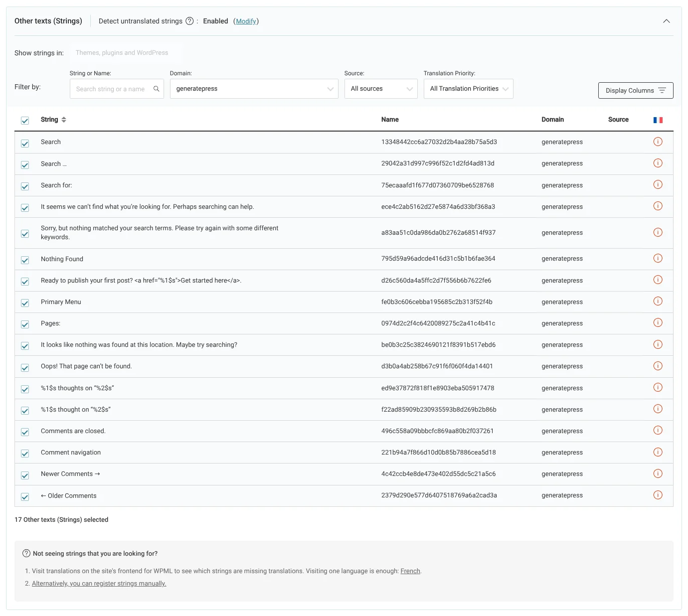Click the 'It seems we can't find' string text
Screen dimensions: 688x616
tap(148, 207)
